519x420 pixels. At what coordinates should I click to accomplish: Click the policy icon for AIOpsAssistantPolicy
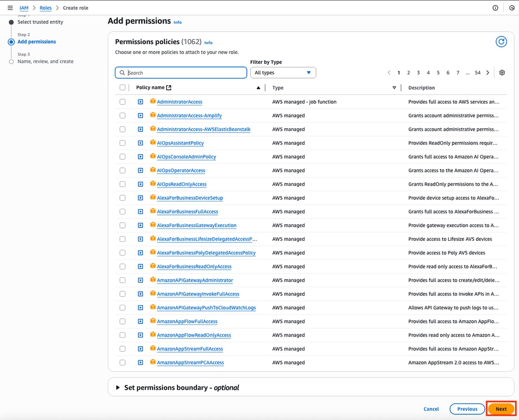point(153,143)
